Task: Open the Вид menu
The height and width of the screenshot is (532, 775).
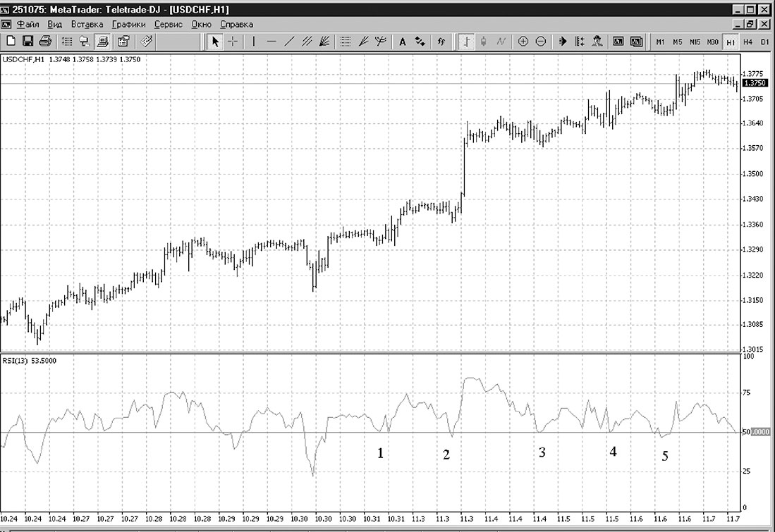Action: click(x=54, y=24)
